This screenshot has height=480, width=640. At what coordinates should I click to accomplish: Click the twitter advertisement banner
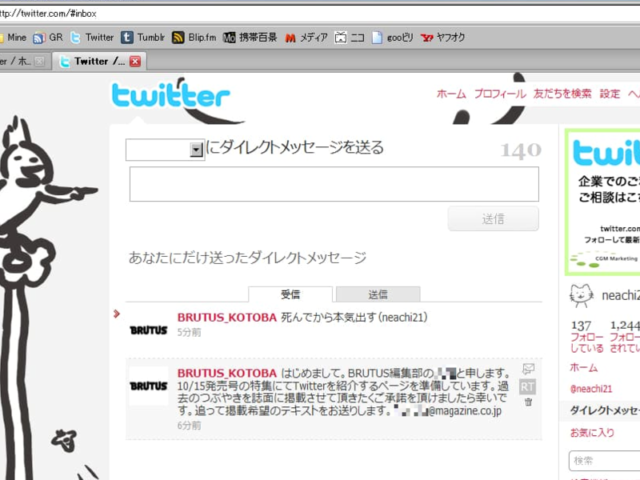coord(603,202)
